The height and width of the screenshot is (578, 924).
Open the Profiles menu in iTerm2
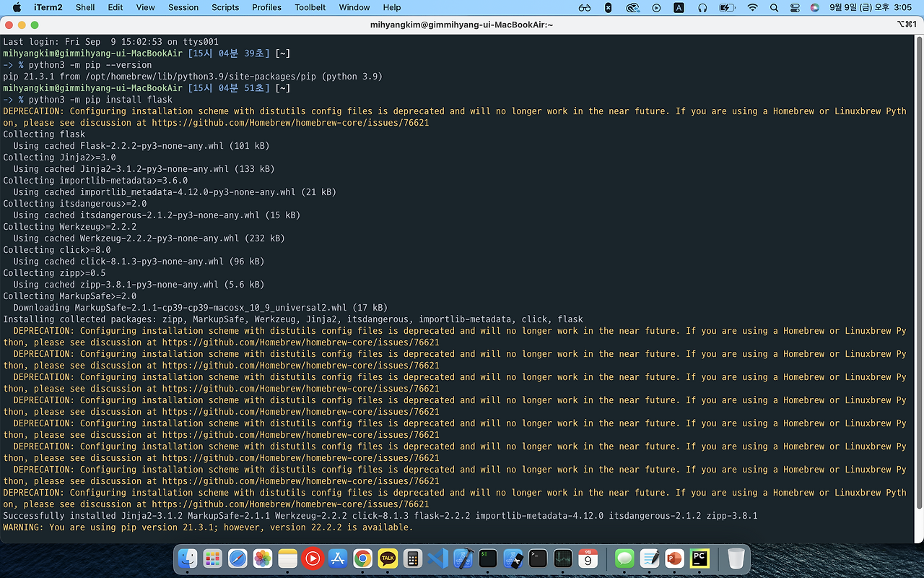(x=266, y=7)
